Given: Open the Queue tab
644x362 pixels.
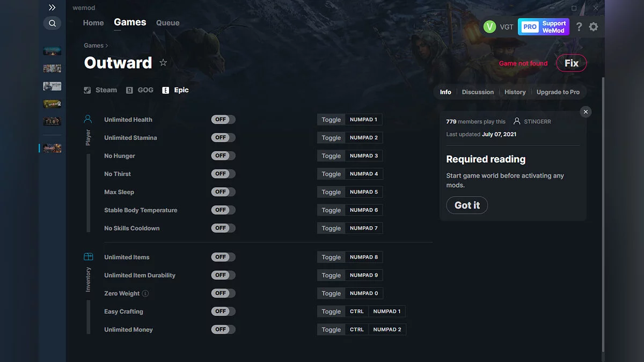Looking at the screenshot, I should (x=167, y=23).
